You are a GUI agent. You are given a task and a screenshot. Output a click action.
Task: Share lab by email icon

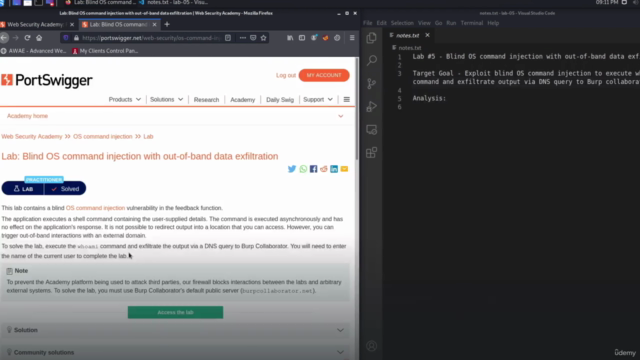[344, 169]
